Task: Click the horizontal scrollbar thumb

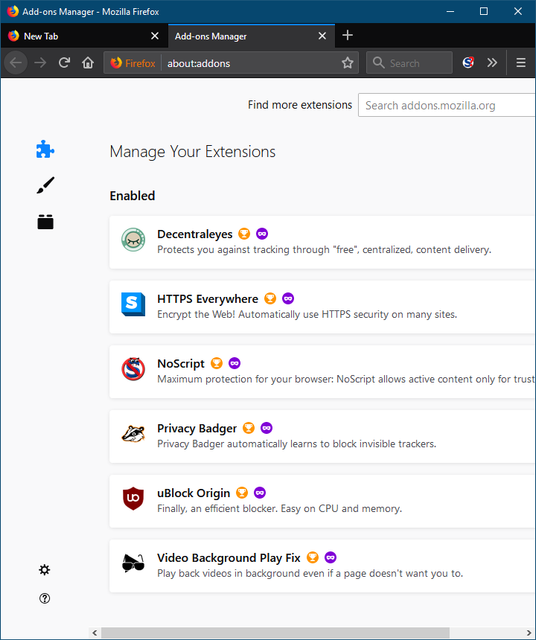Action: 275,633
